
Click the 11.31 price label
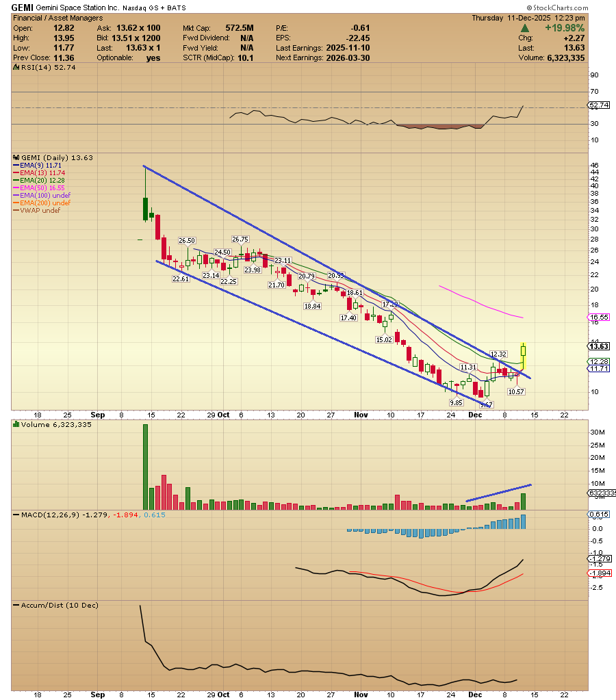point(468,367)
